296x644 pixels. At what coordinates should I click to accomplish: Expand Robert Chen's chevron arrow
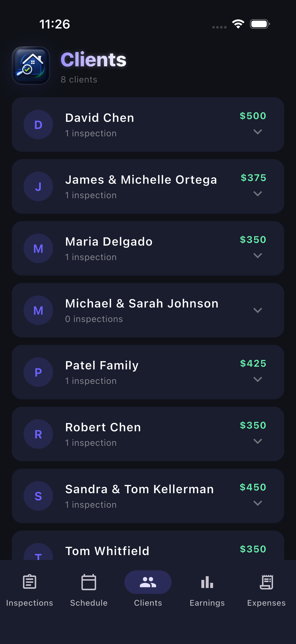click(x=257, y=441)
